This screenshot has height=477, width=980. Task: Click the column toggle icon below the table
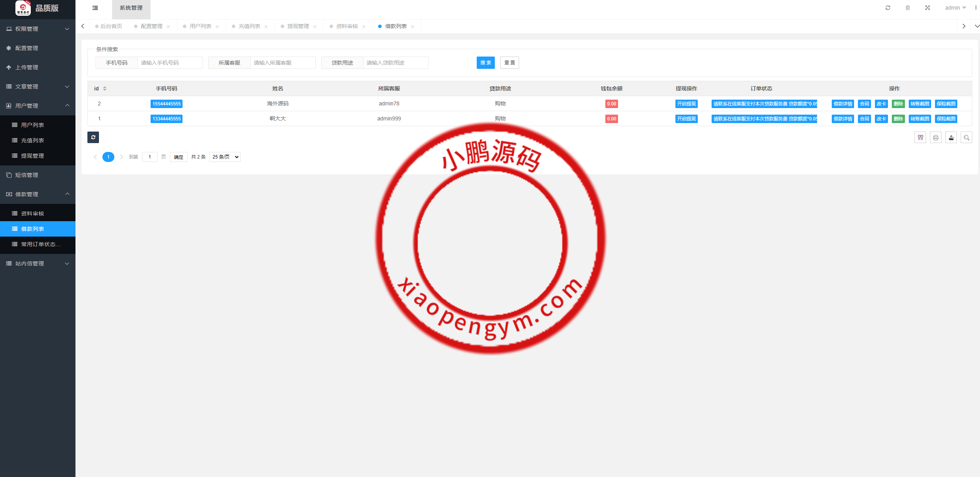[920, 137]
